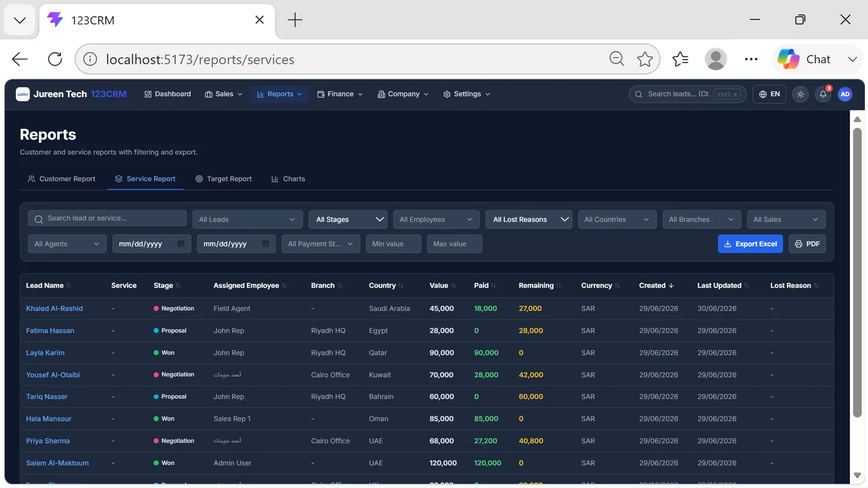Sort table by Branch column

point(326,286)
